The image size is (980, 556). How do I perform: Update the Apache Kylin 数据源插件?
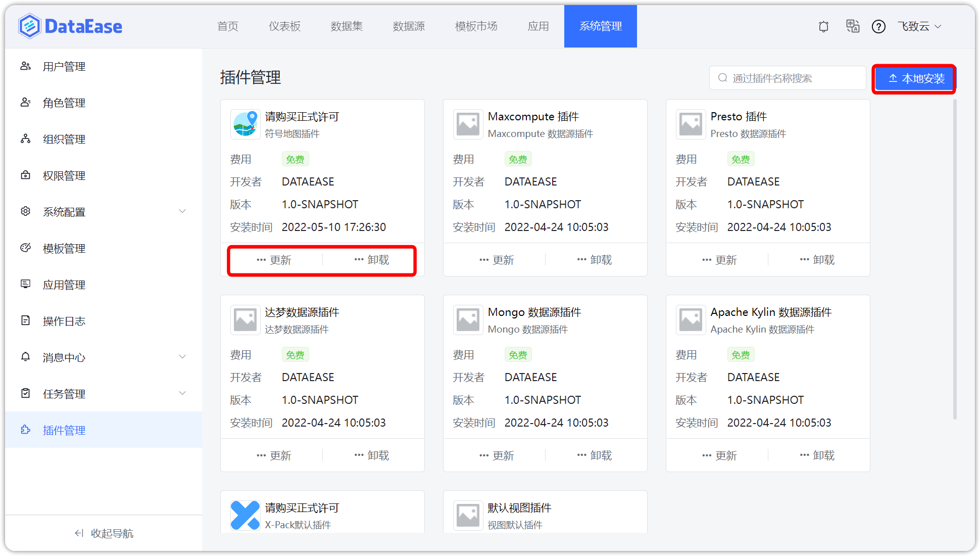[719, 455]
